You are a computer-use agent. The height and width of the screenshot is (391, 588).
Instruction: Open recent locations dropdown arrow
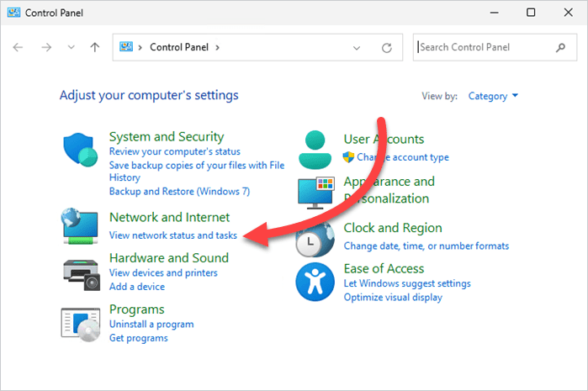coord(71,47)
